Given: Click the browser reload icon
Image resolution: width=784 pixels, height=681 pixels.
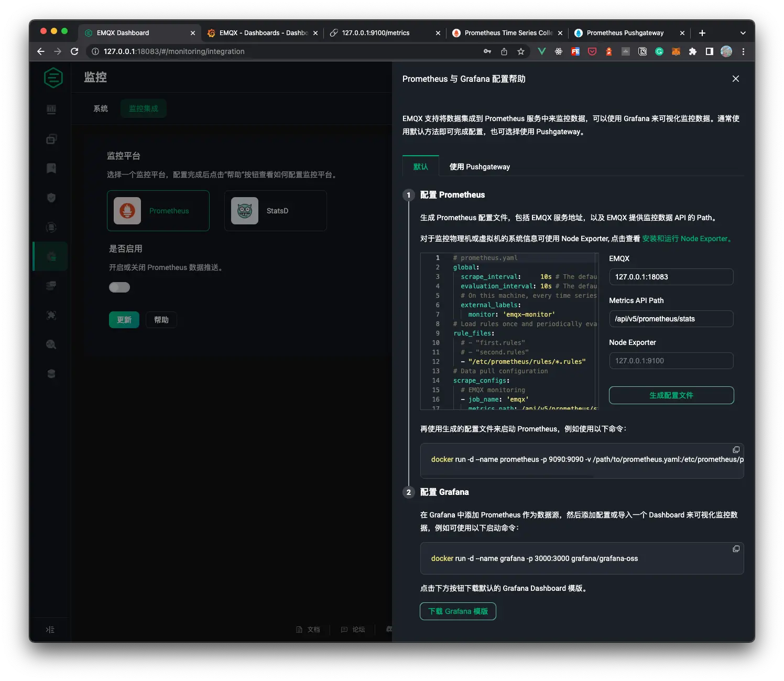Looking at the screenshot, I should click(74, 51).
